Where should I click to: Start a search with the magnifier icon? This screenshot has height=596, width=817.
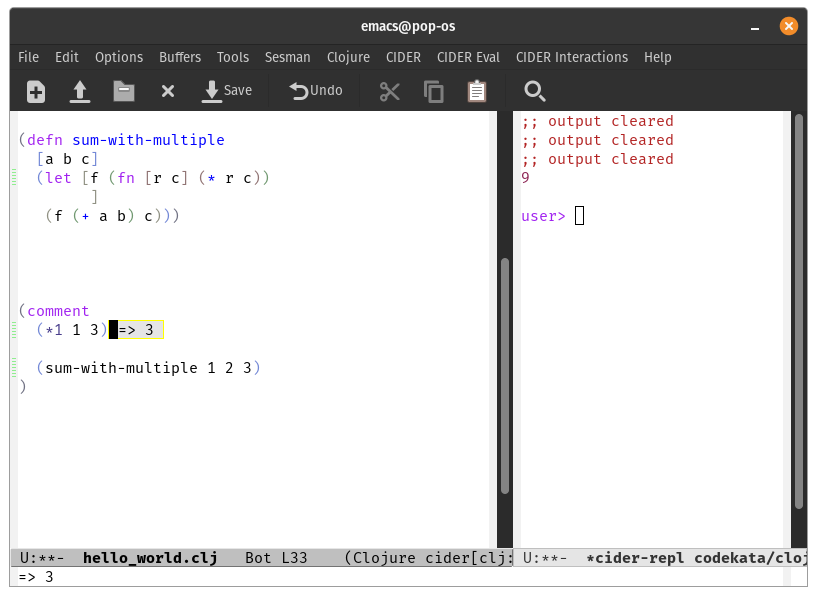(x=534, y=92)
